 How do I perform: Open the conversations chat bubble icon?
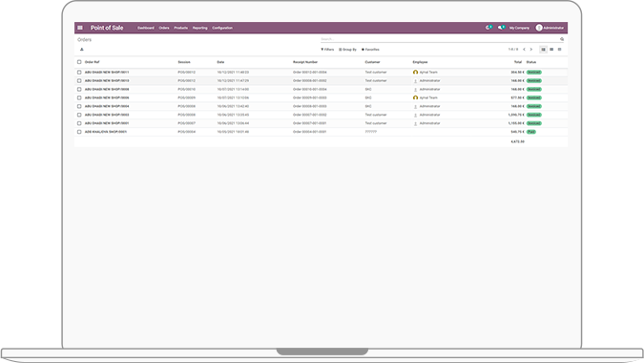tap(501, 28)
